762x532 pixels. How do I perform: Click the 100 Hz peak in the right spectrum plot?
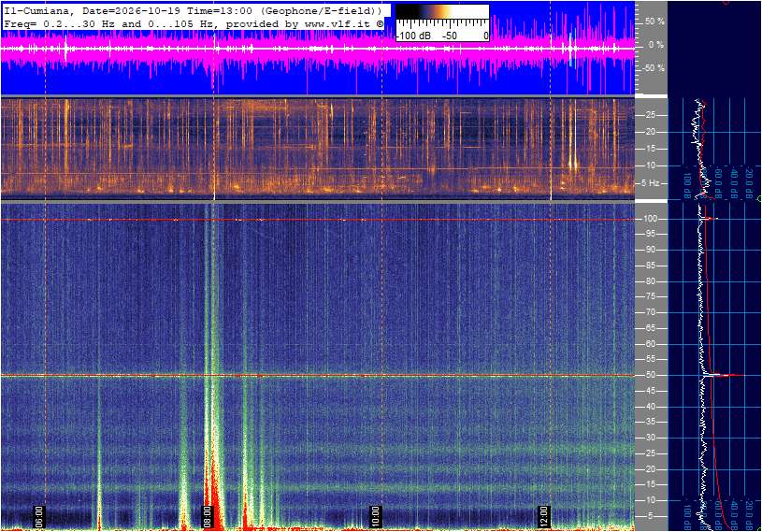click(709, 219)
